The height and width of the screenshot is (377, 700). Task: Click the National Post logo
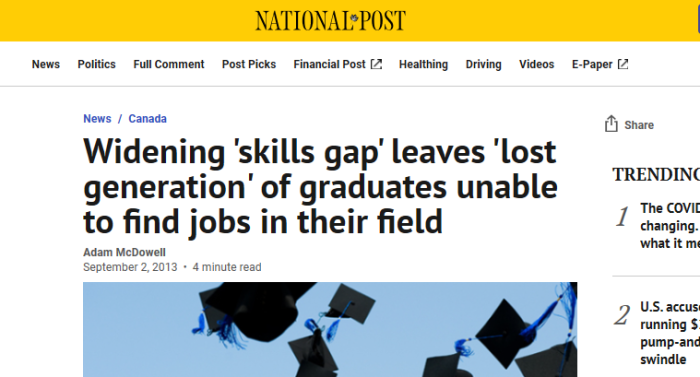click(x=330, y=21)
